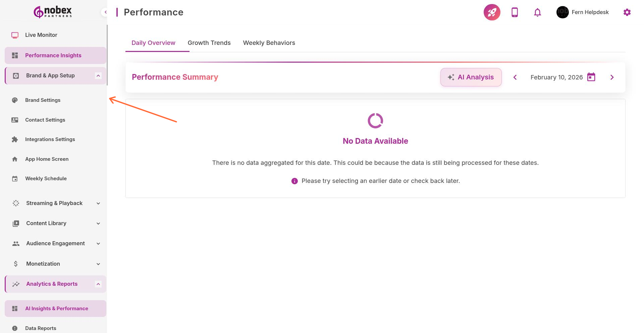The height and width of the screenshot is (333, 644).
Task: Click the Weekly Schedule calendar icon
Action: pyautogui.click(x=15, y=178)
